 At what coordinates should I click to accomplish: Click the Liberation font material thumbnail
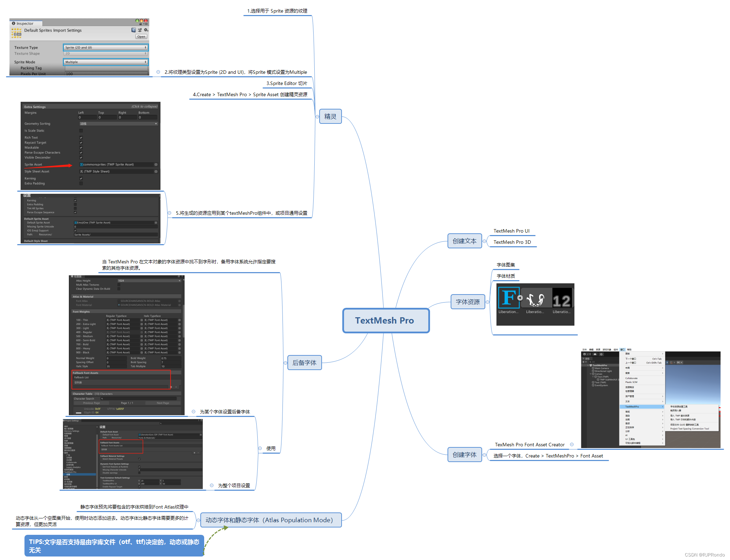(x=535, y=299)
